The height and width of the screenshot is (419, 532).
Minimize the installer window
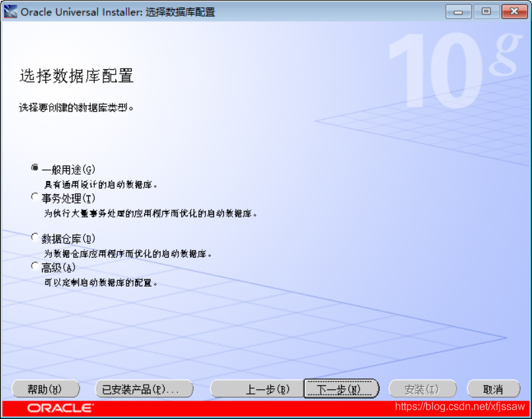tap(458, 12)
